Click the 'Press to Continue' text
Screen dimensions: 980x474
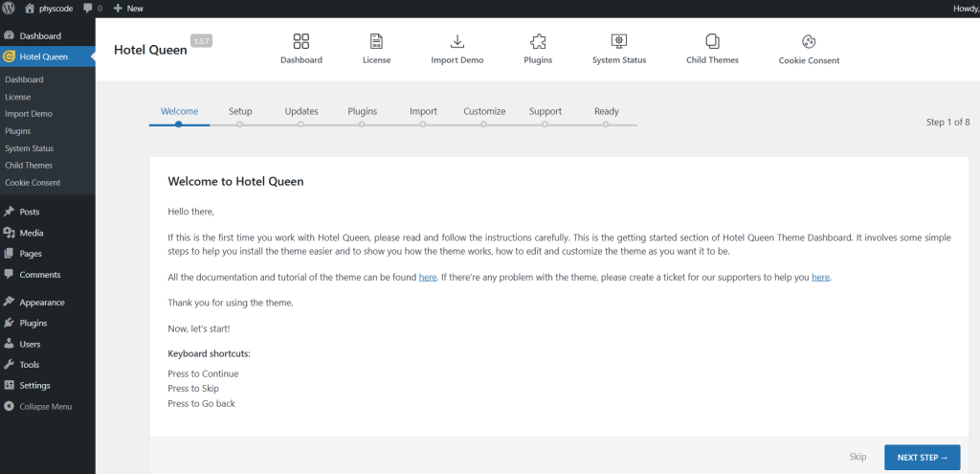203,374
